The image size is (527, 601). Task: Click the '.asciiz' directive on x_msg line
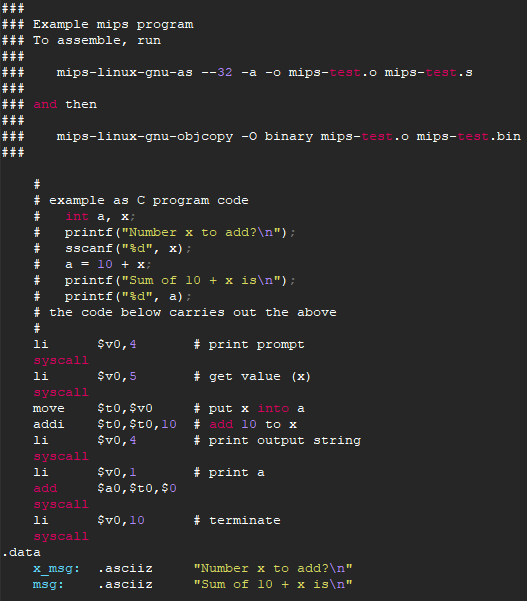[125, 568]
